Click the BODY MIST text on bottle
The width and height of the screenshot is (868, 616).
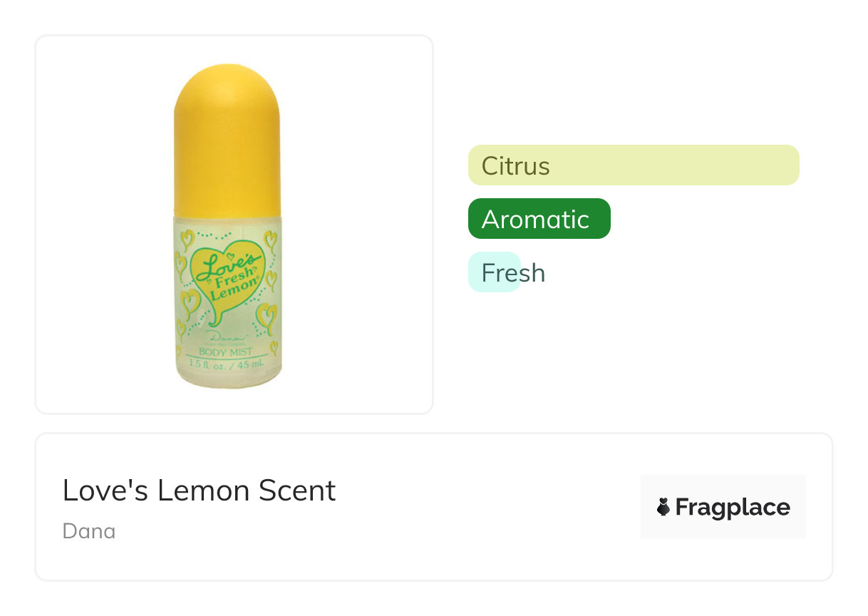click(x=227, y=351)
